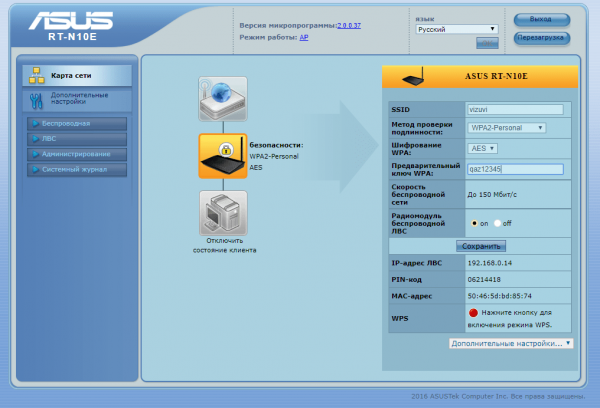Click the ASUS RT-N10E panel title
Viewport: 600px width, 408px height.
click(496, 76)
